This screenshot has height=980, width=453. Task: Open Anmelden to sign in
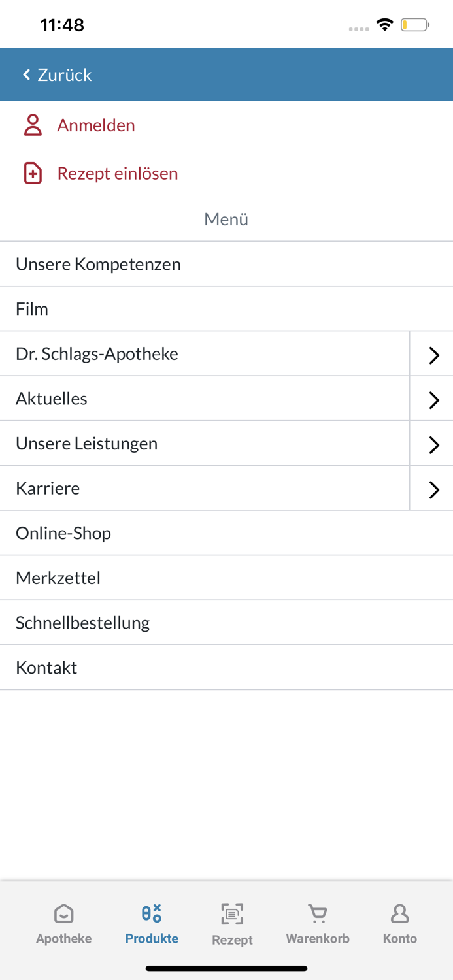(96, 125)
